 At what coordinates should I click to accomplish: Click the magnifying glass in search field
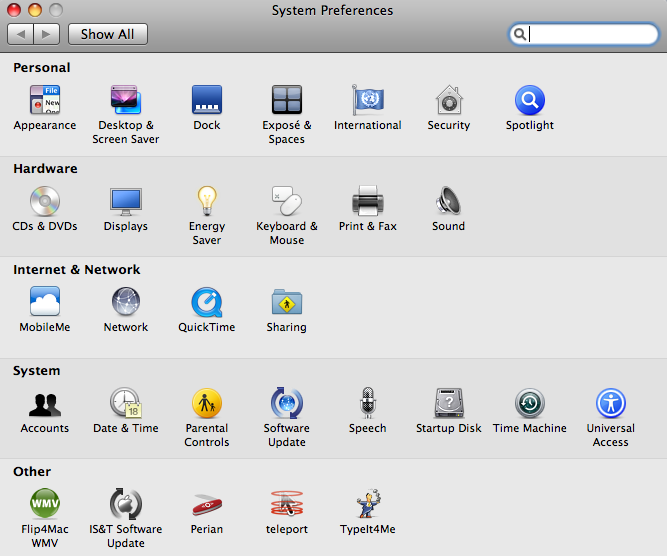pyautogui.click(x=520, y=34)
